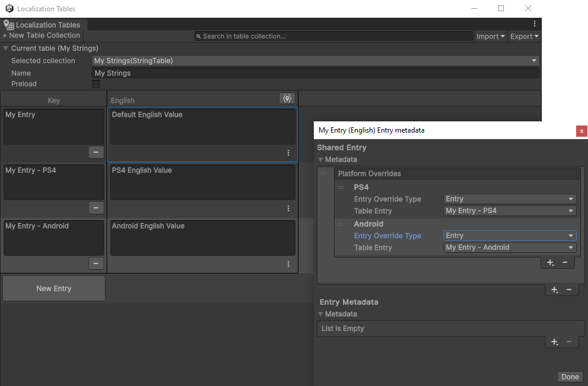
Task: Click the List is Empty text
Action: click(343, 329)
